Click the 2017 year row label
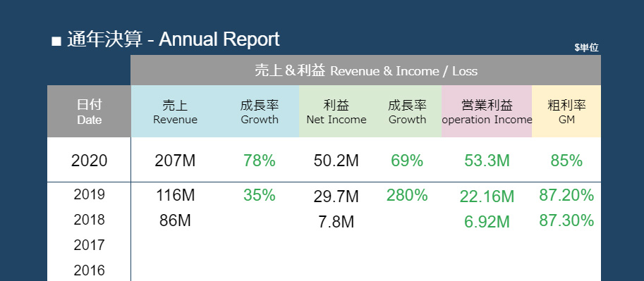Image resolution: width=644 pixels, height=281 pixels. coord(89,245)
